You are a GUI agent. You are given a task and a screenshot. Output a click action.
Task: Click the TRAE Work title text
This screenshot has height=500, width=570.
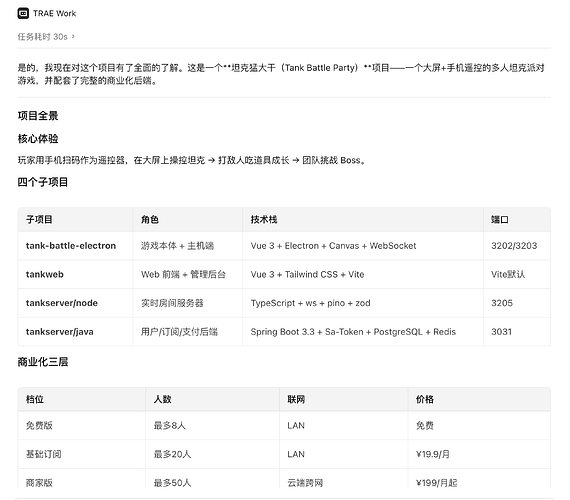[55, 13]
